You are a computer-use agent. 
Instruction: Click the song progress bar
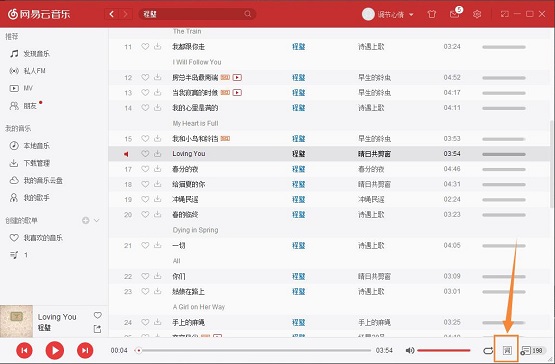253,351
